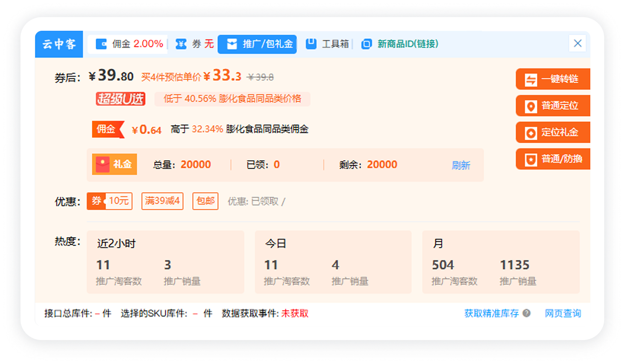
Task: Open the 网页查询 link
Action: [562, 313]
